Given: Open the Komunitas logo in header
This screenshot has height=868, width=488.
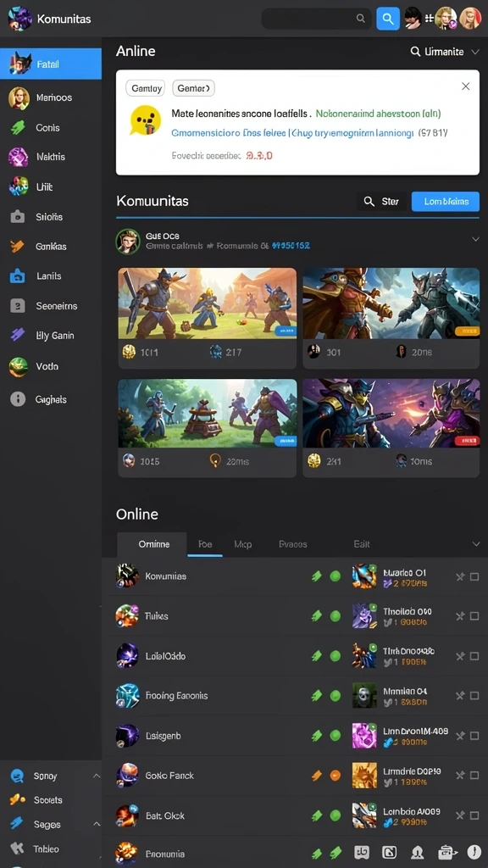Looking at the screenshot, I should pyautogui.click(x=20, y=19).
